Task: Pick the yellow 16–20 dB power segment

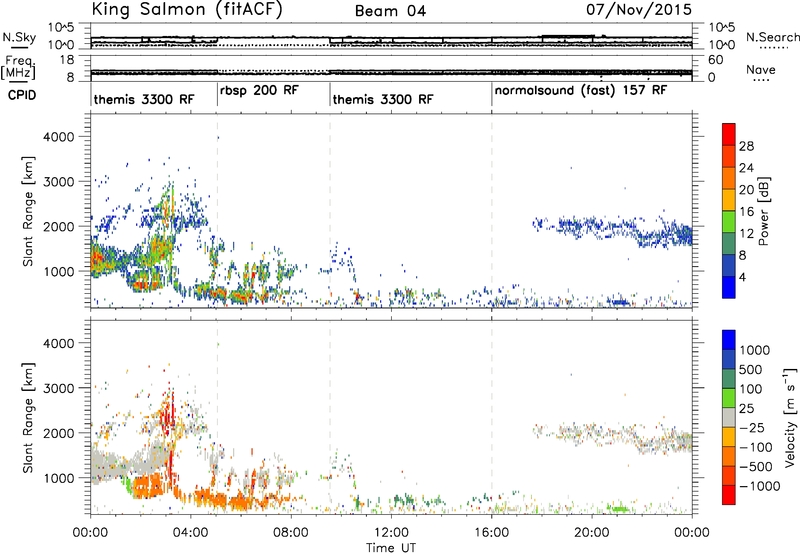Action: click(x=729, y=200)
